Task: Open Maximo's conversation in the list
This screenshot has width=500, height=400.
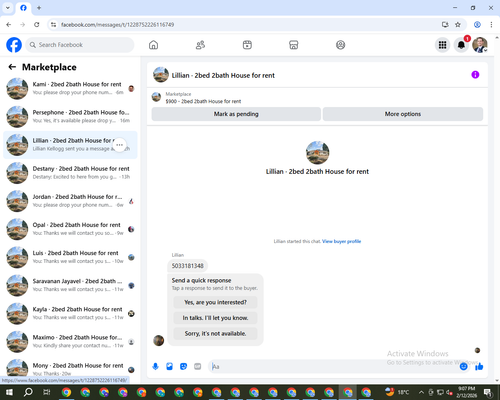Action: coord(70,342)
